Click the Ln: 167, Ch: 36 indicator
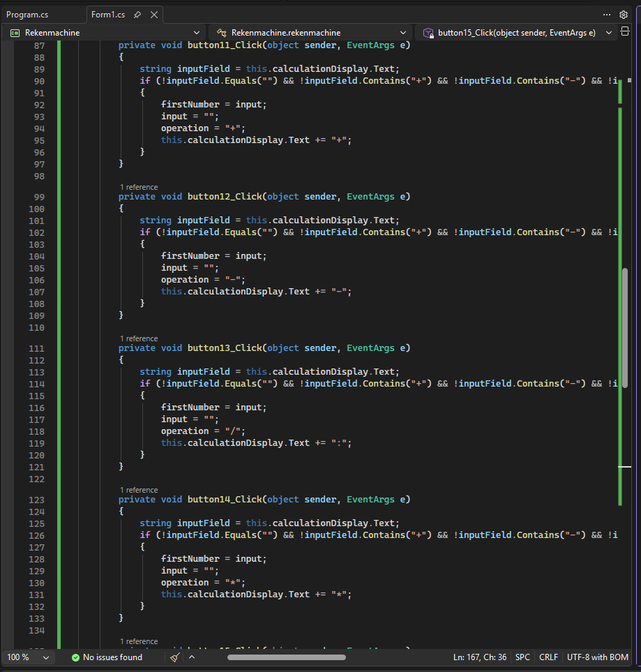The width and height of the screenshot is (641, 672). tap(480, 657)
